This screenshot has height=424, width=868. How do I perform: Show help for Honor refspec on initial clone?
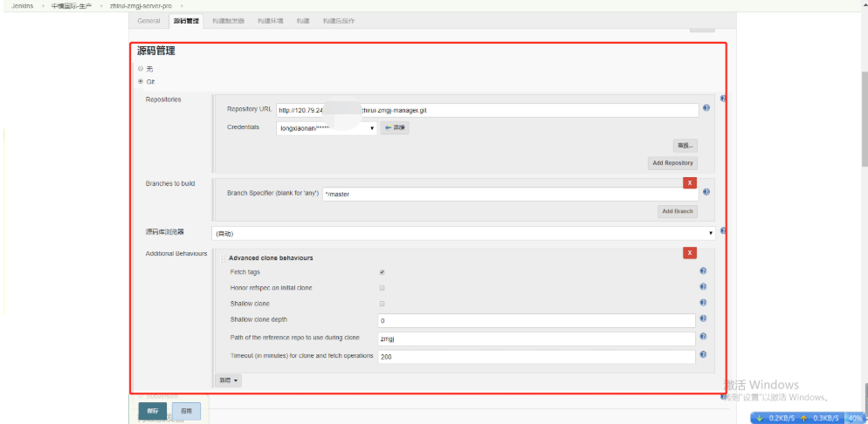pyautogui.click(x=703, y=287)
